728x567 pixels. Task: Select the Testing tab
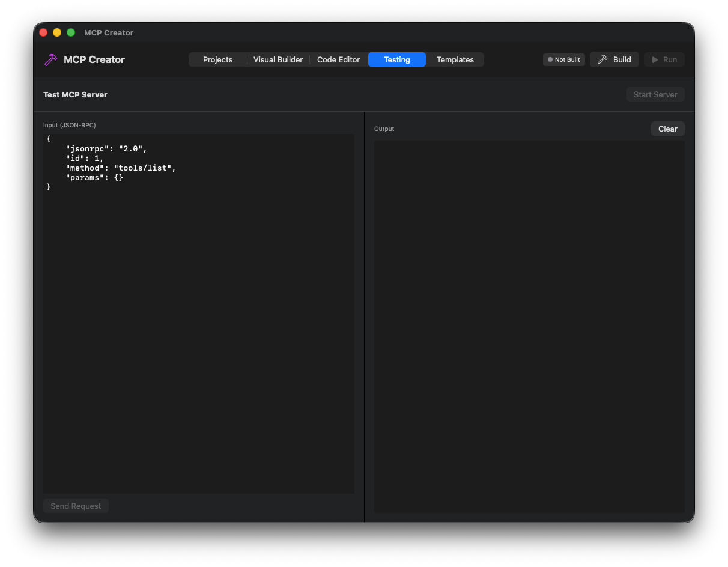[x=396, y=59]
